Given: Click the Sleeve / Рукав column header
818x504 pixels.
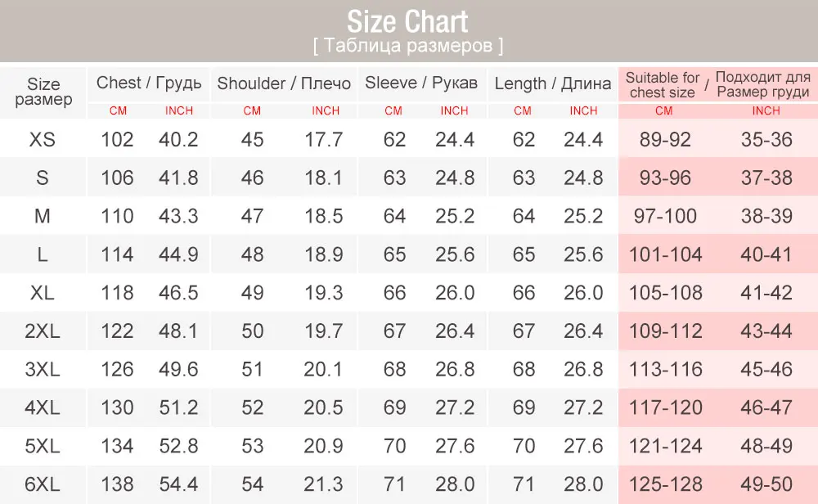Looking at the screenshot, I should 421,83.
